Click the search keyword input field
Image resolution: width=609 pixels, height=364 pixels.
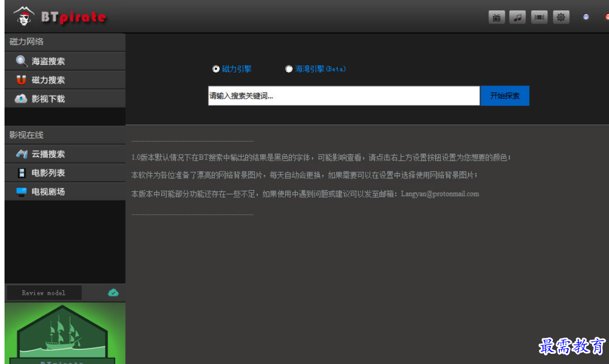[x=344, y=96]
